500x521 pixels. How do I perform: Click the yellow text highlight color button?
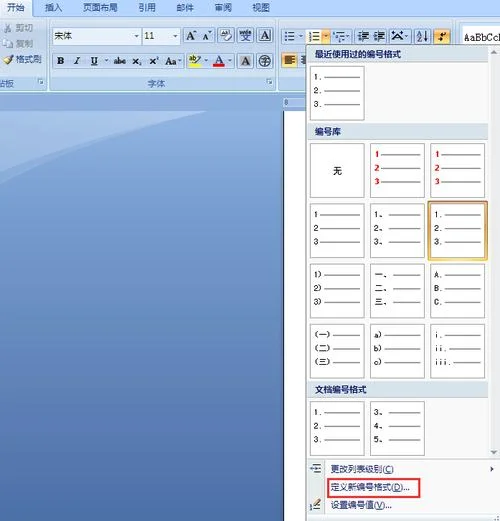pyautogui.click(x=194, y=61)
